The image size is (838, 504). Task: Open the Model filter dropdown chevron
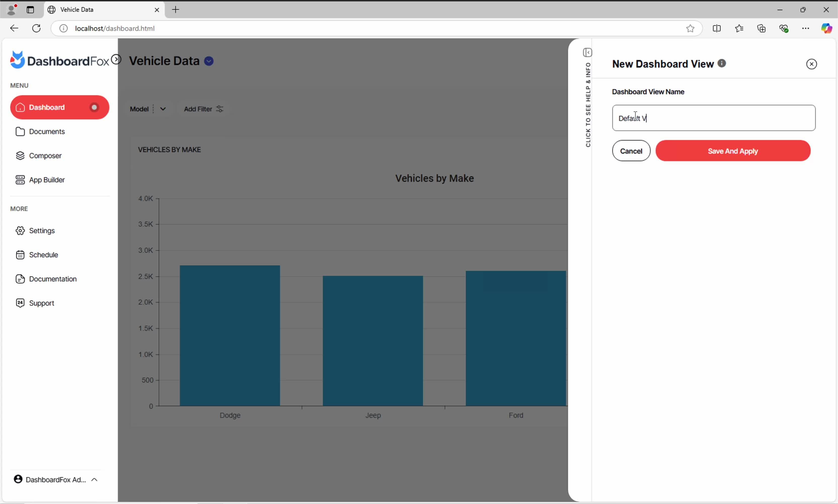click(163, 109)
